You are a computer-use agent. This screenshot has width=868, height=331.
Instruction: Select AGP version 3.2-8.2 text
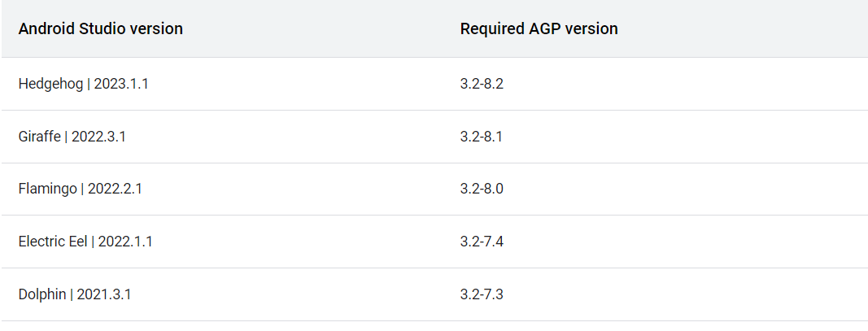pos(482,84)
